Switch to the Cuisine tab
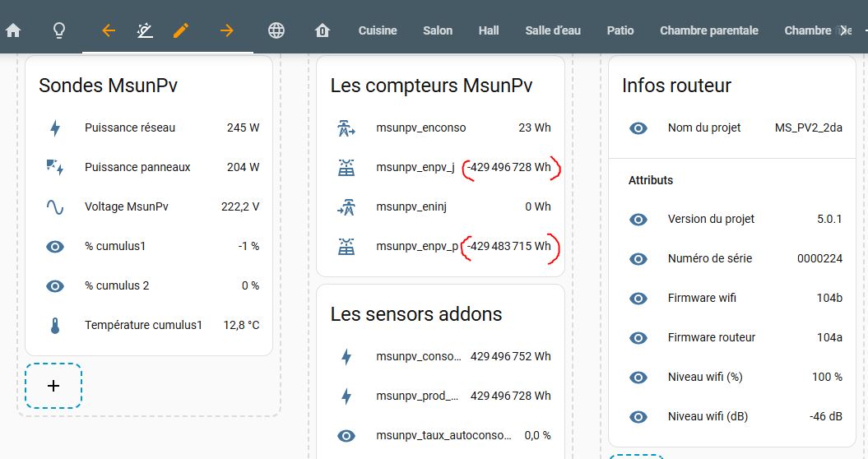The image size is (868, 459). tap(378, 30)
